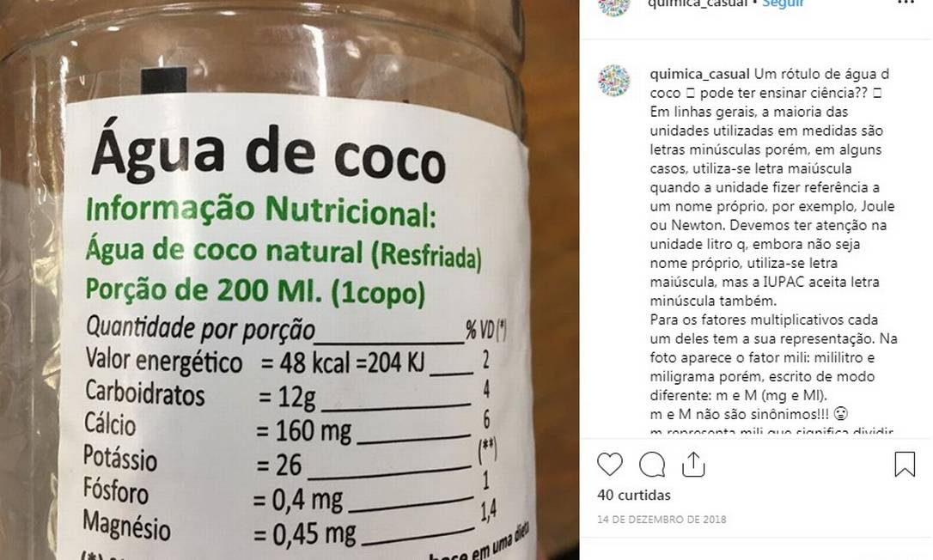Image resolution: width=933 pixels, height=560 pixels.
Task: Click the Informação Nutricional heading in photo
Action: tap(260, 211)
